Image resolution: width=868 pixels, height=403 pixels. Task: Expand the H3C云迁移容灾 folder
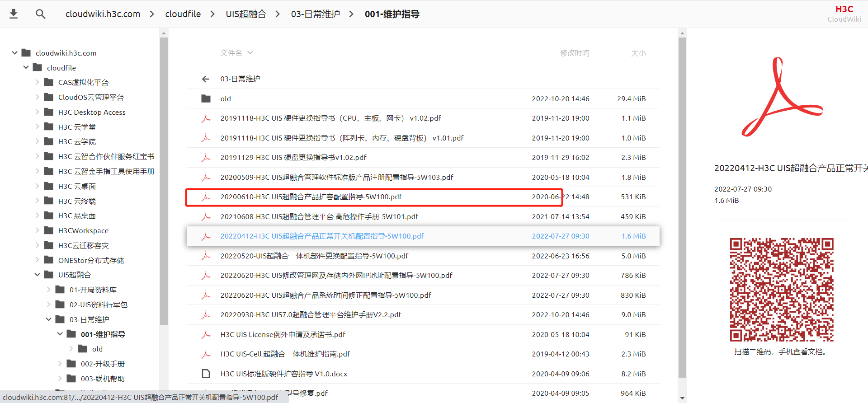(38, 245)
